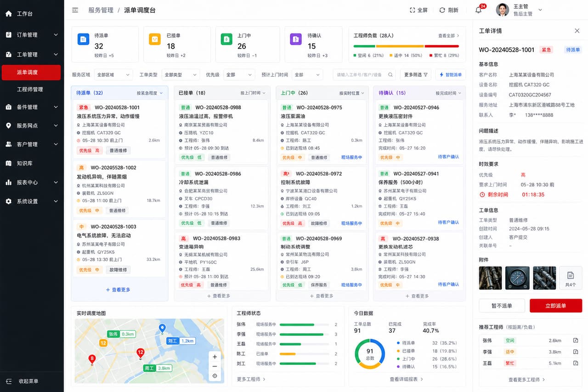
Task: Click the green on-site stat icon
Action: 226,39
